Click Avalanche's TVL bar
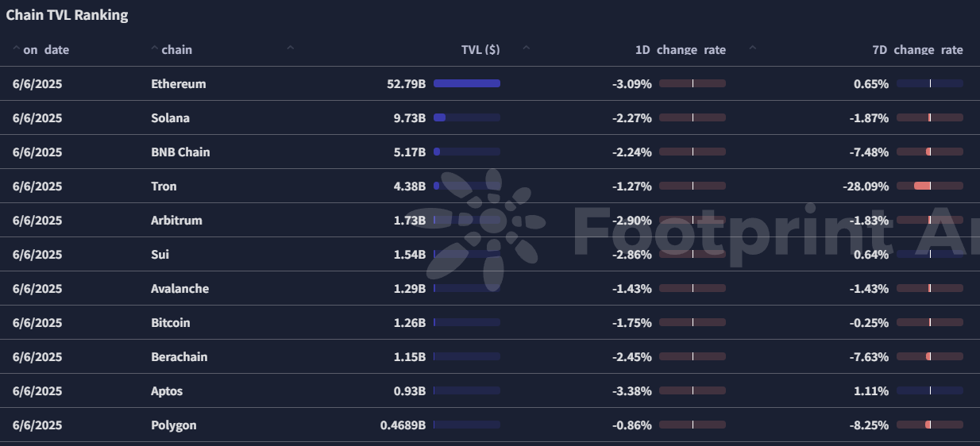Screen dimensions: 980x446 click(x=466, y=289)
